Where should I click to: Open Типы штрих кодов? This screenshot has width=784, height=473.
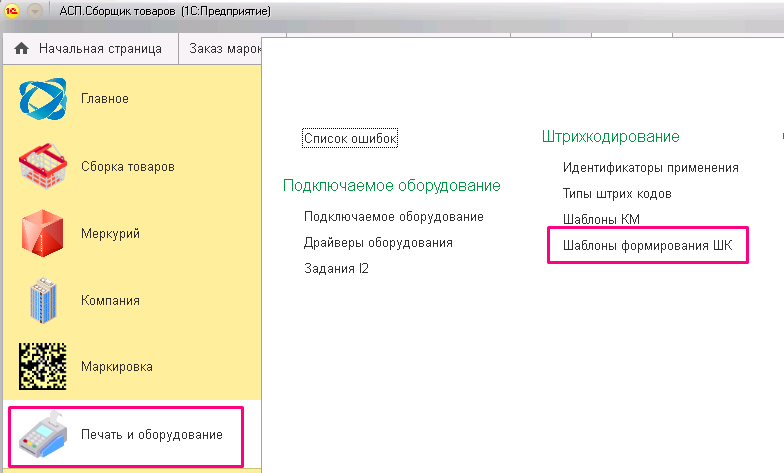click(x=617, y=194)
